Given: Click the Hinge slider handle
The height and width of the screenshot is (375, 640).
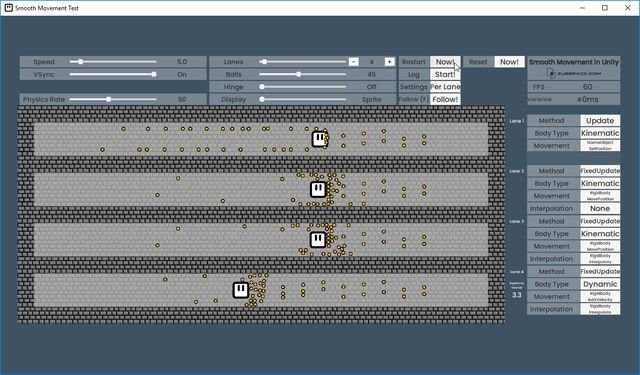Looking at the screenshot, I should 262,87.
